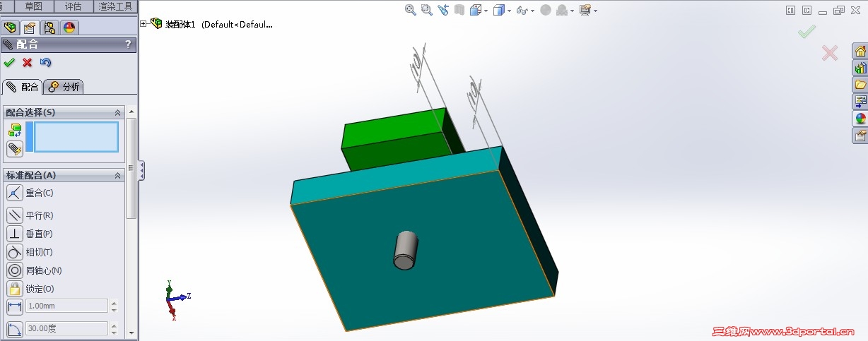Select 装配体1 (Default<Defaul... in flyout tree
This screenshot has width=868, height=341.
pos(218,24)
